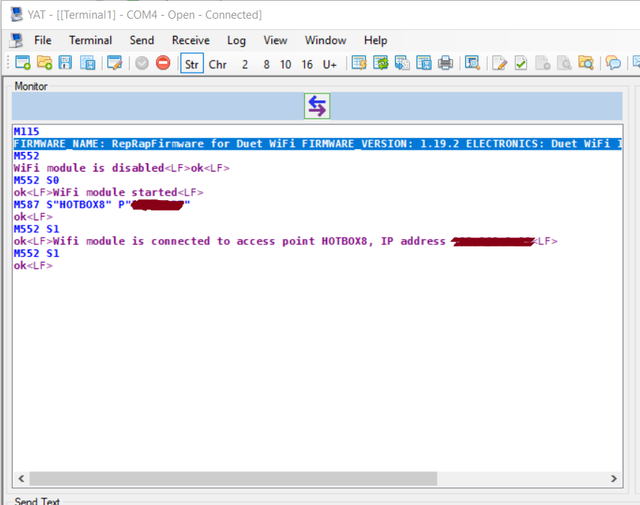Screen dimensions: 640x505
Task: Create a new terminal with toolbar icon
Action: point(23,63)
